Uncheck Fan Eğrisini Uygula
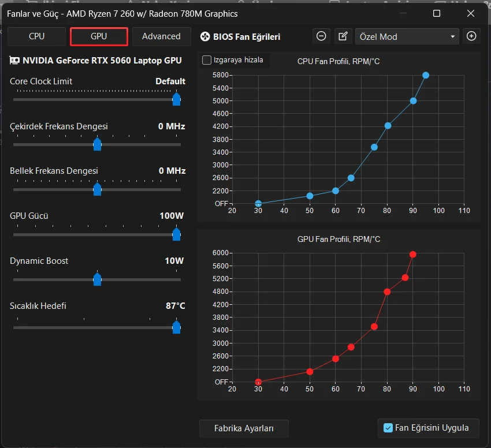The height and width of the screenshot is (448, 491). click(388, 428)
